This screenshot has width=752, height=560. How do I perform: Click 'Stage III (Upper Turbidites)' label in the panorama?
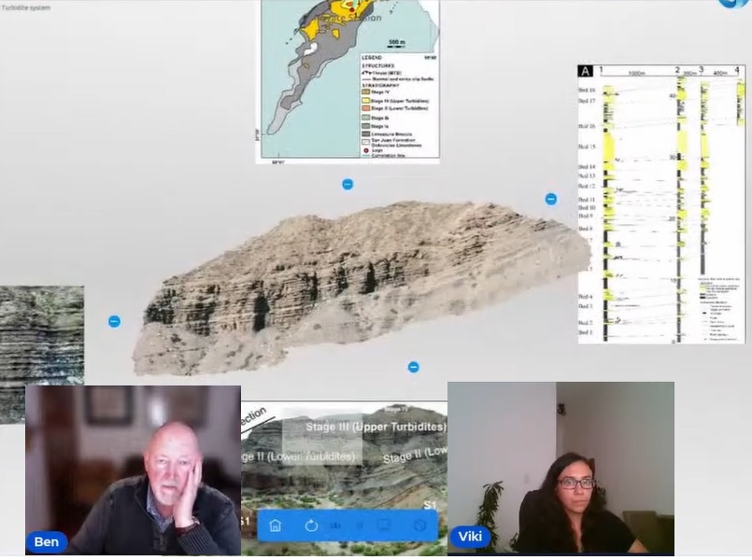(376, 427)
